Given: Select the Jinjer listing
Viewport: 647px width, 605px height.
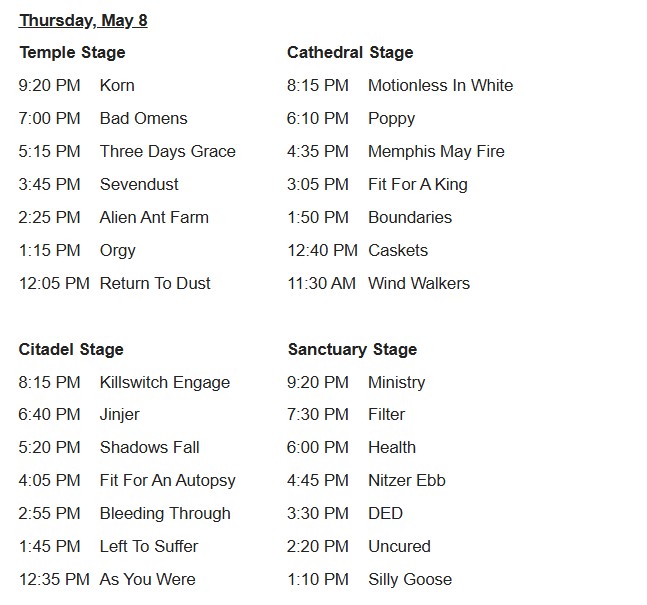Looking at the screenshot, I should click(120, 414).
